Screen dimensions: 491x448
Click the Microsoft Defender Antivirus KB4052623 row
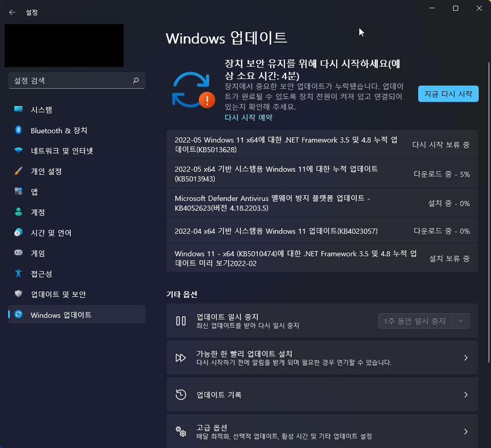click(x=322, y=202)
